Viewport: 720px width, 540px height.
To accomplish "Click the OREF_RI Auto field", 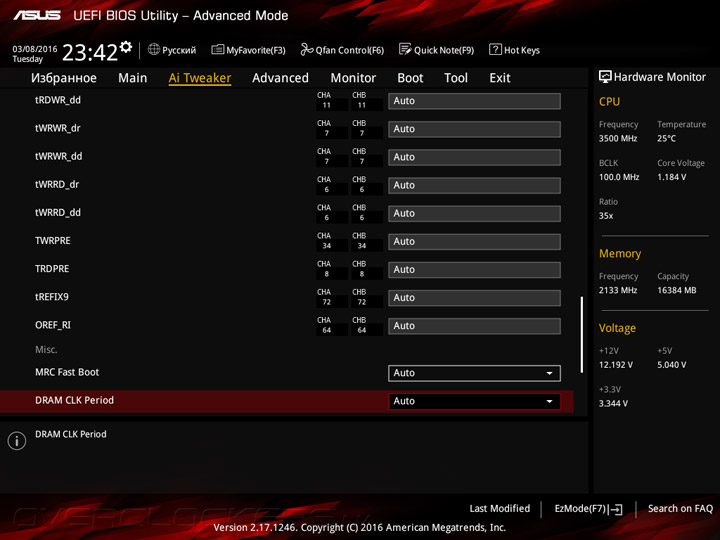I will point(474,326).
